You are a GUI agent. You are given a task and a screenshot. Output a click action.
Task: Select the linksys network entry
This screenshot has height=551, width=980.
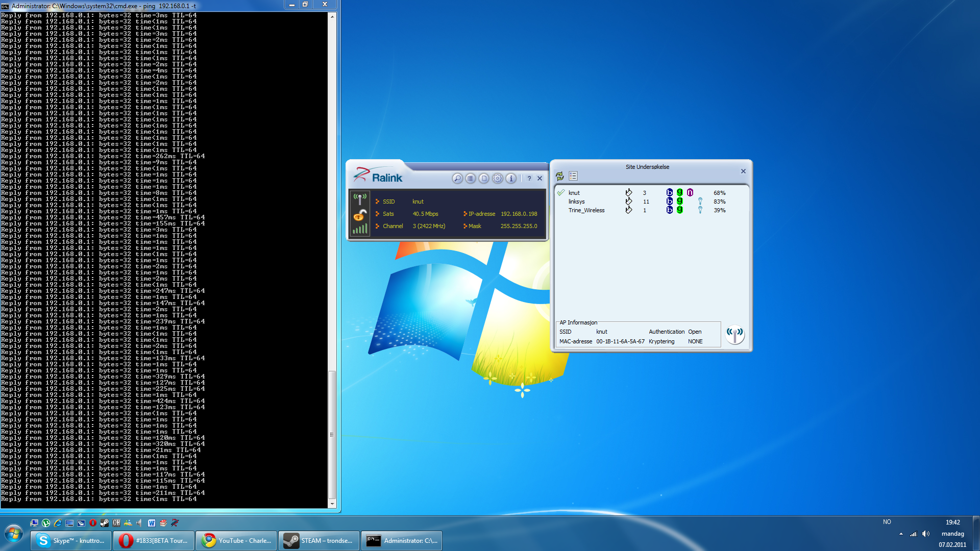[x=577, y=202]
